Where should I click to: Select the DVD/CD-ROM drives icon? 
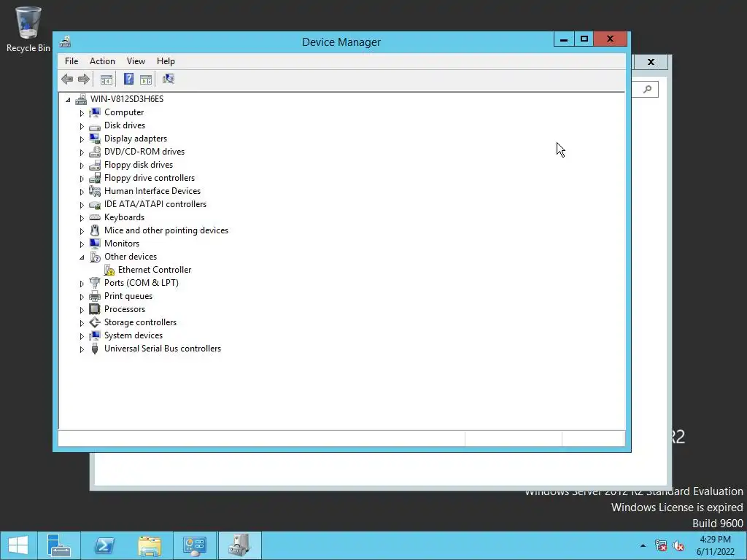95,152
